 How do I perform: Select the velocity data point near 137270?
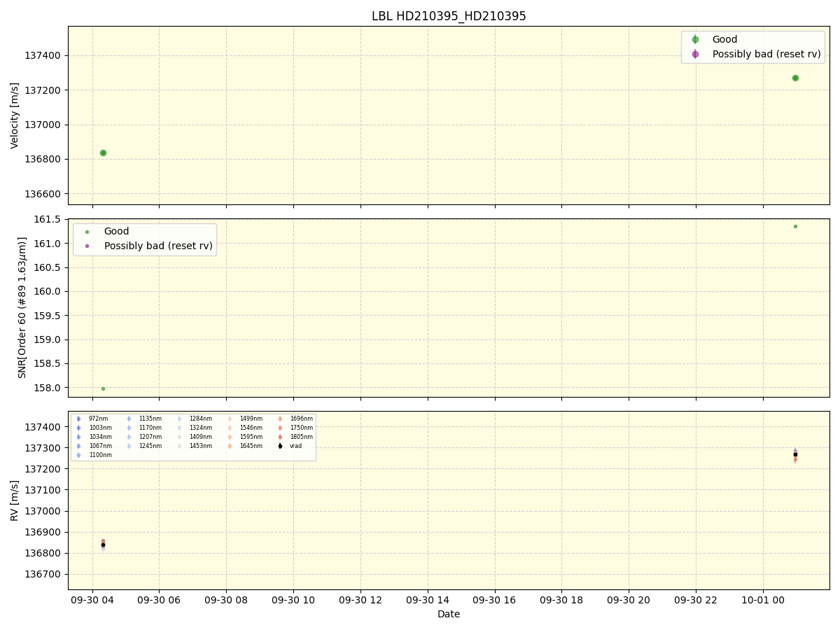[795, 78]
